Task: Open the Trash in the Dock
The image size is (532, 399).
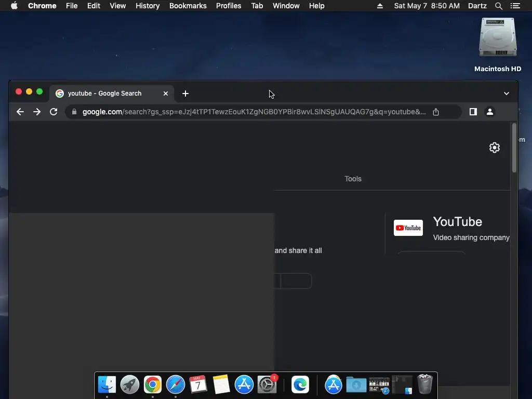Action: [425, 384]
